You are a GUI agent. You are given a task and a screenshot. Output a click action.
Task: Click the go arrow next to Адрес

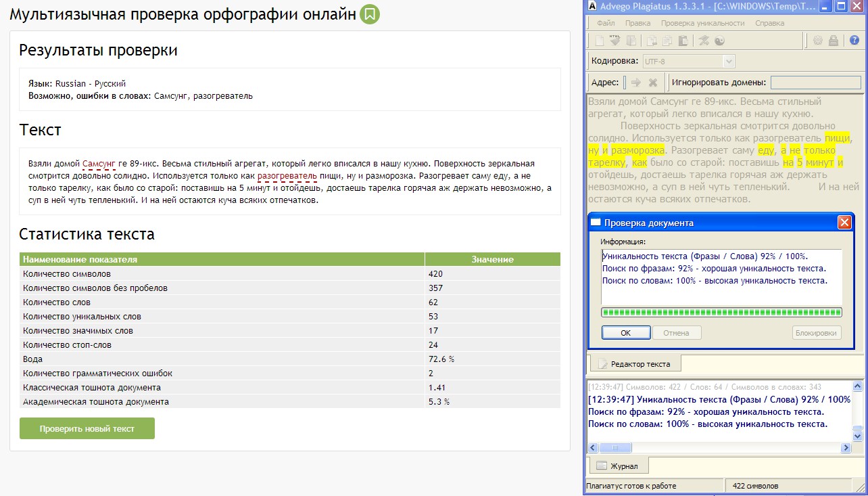tap(635, 83)
